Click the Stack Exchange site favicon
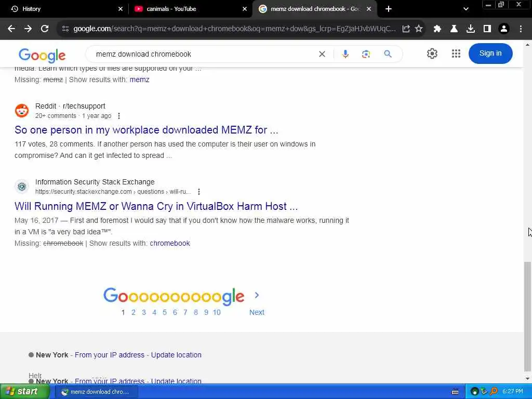532x399 pixels. 22,187
